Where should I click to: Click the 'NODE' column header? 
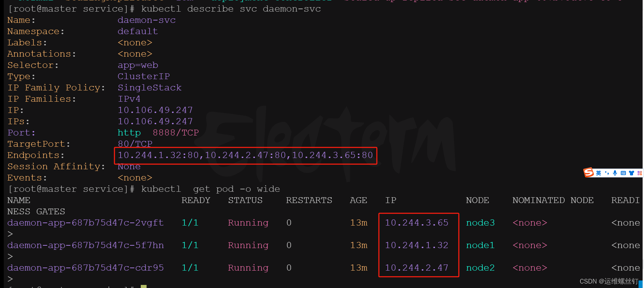click(478, 200)
